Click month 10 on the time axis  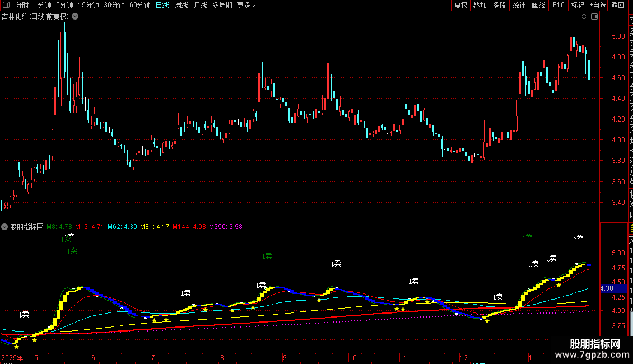(353, 357)
